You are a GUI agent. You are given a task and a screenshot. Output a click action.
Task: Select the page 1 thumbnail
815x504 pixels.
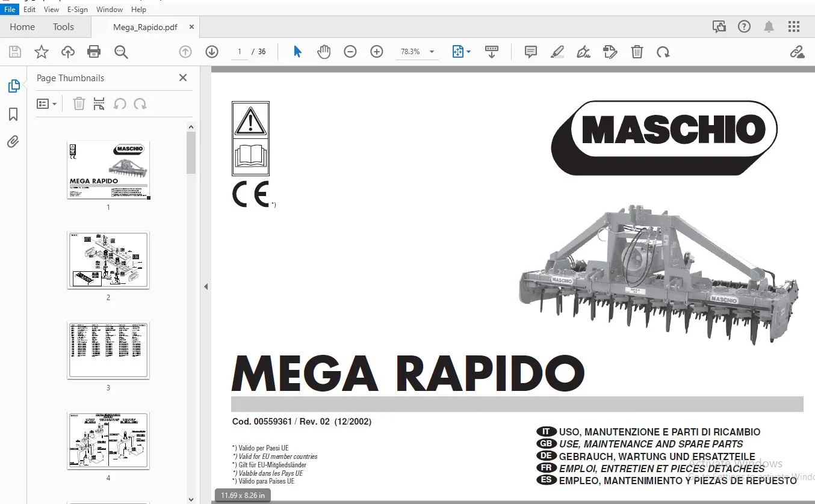click(x=108, y=170)
